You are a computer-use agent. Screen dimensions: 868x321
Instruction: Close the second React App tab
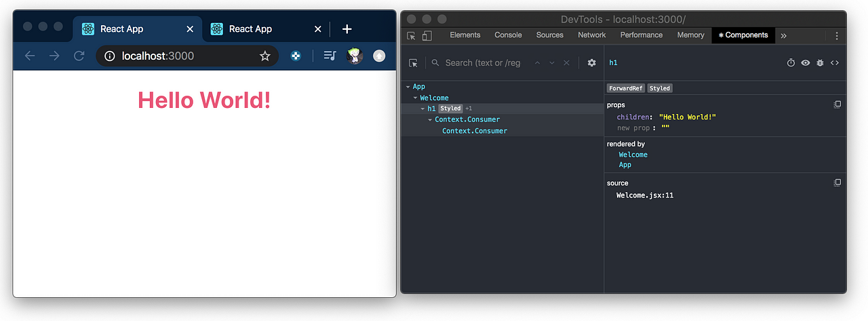[318, 29]
